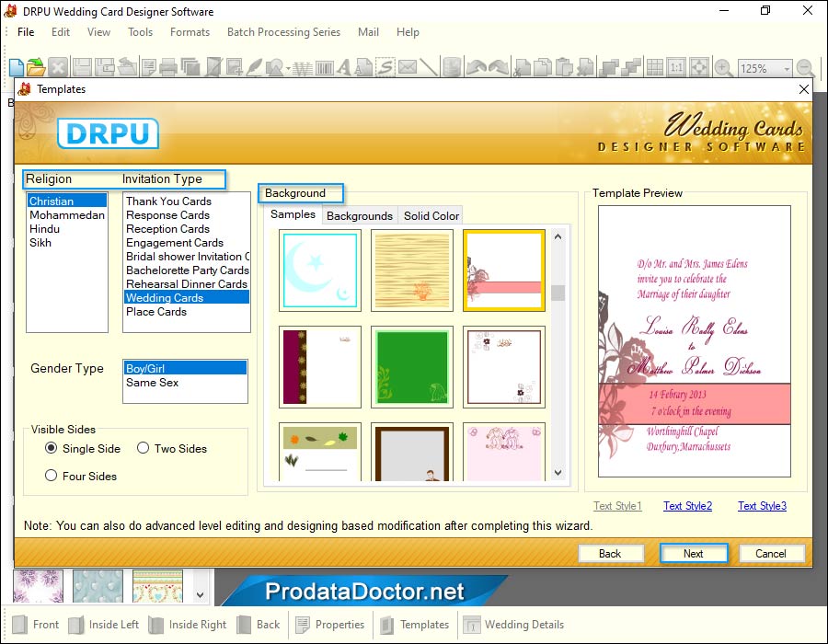Open the Wedding Details bottom tab

[513, 625]
